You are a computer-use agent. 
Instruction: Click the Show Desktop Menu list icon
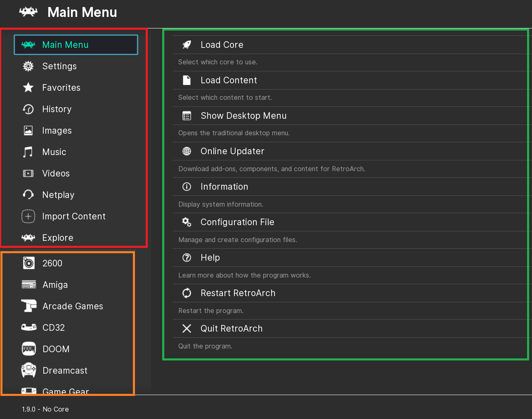[187, 116]
